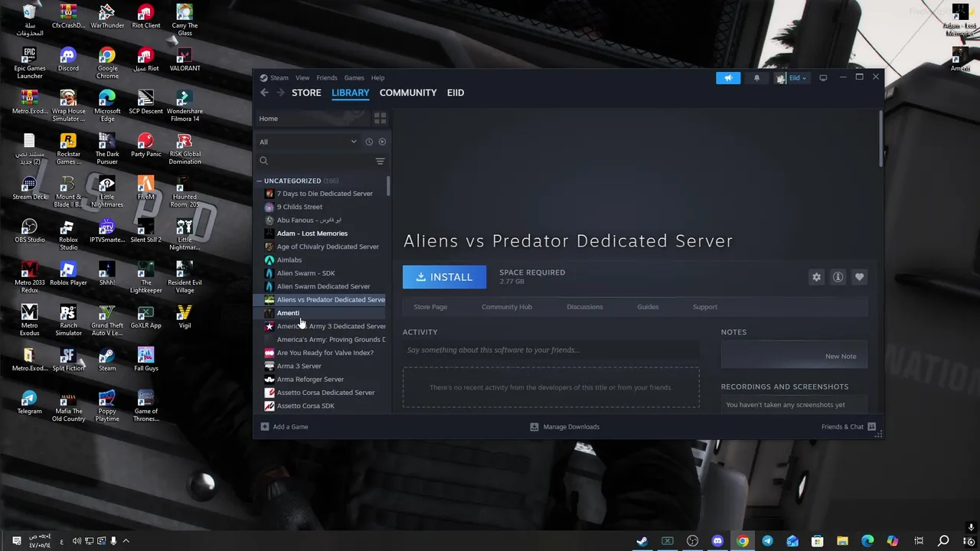The image size is (980, 551).
Task: Select the VALORANT desktop shortcut
Action: coord(185,60)
